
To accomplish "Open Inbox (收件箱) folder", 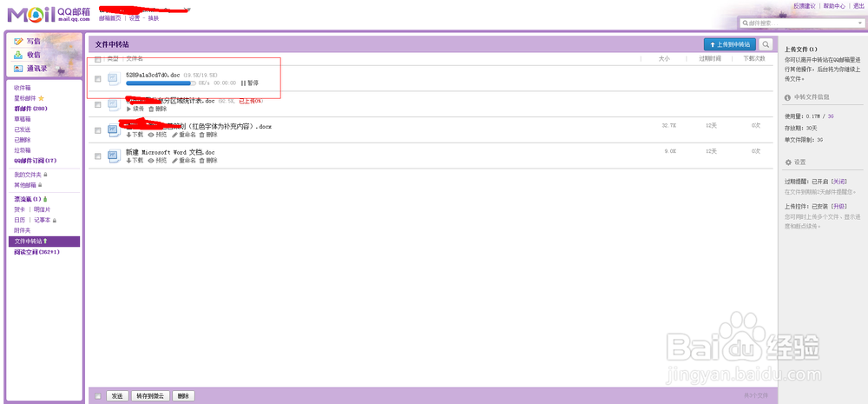I will [x=23, y=88].
